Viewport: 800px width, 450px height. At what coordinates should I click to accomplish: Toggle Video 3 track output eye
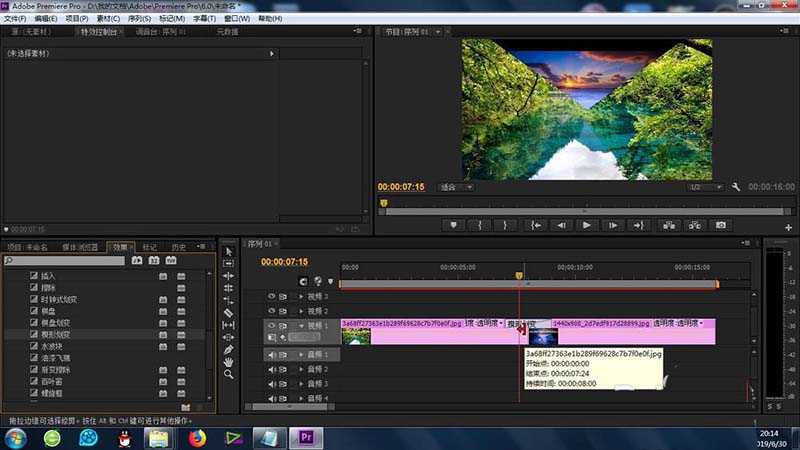coord(271,296)
